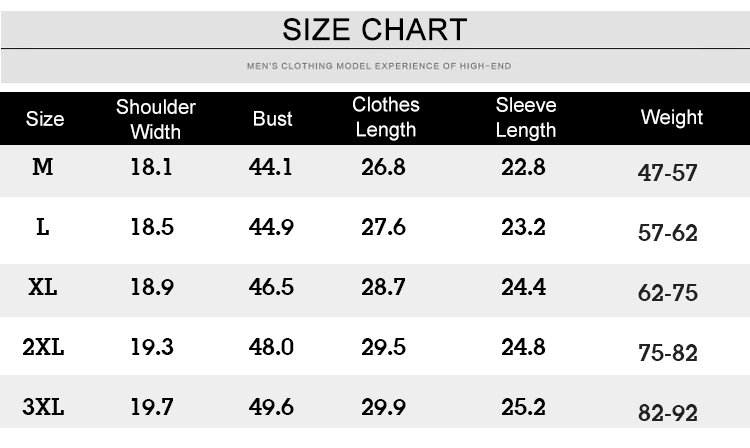750x448 pixels.
Task: Select the 3XL size row label
Action: tap(43, 407)
